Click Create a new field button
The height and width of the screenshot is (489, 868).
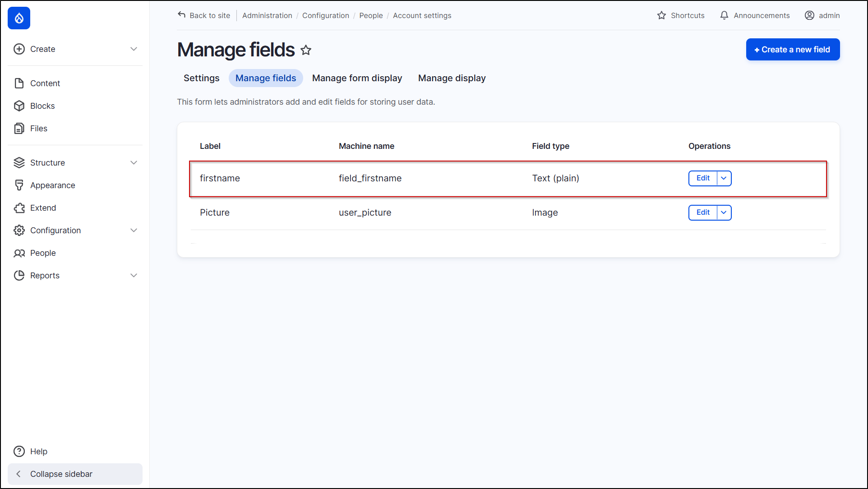[x=792, y=50]
